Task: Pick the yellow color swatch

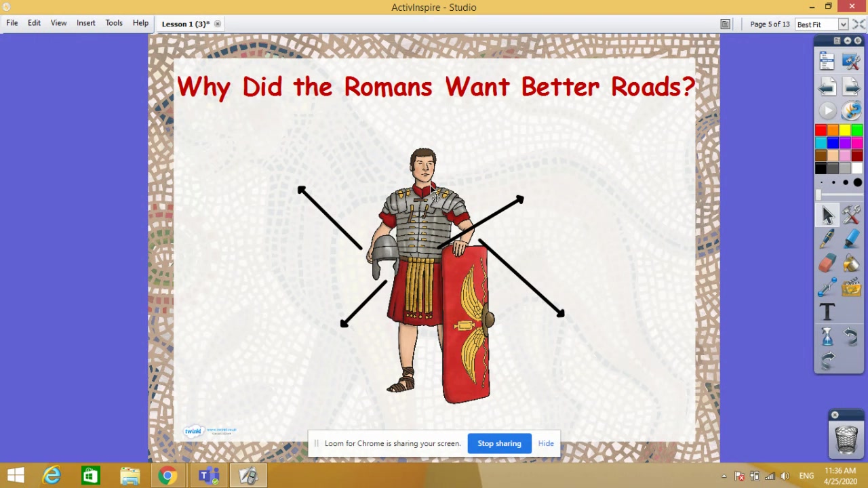Action: tap(845, 130)
